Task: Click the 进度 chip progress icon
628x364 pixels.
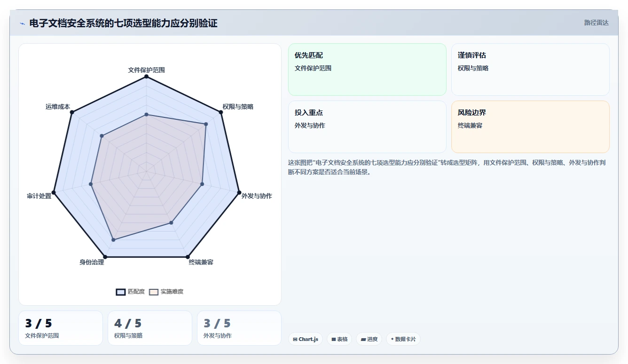Action: pyautogui.click(x=363, y=339)
